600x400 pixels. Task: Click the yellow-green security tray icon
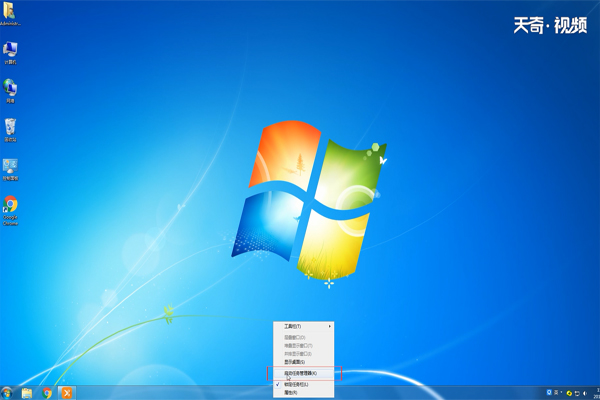(569, 393)
